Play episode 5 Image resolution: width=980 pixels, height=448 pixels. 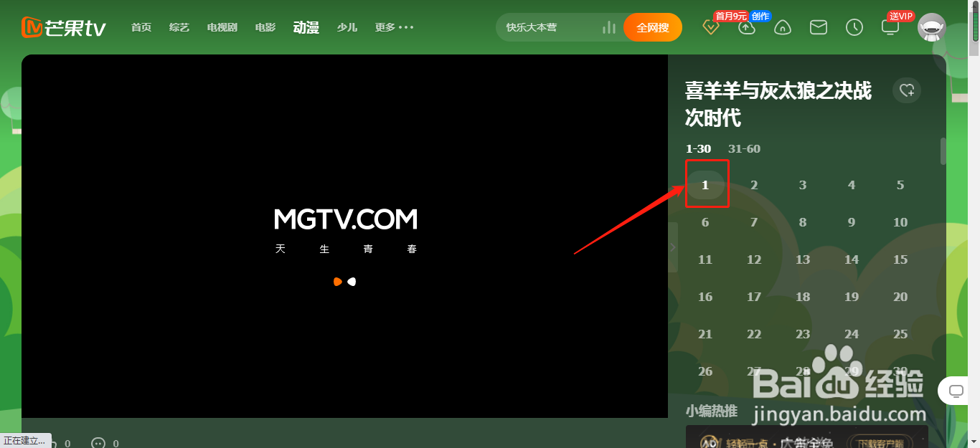(x=900, y=185)
